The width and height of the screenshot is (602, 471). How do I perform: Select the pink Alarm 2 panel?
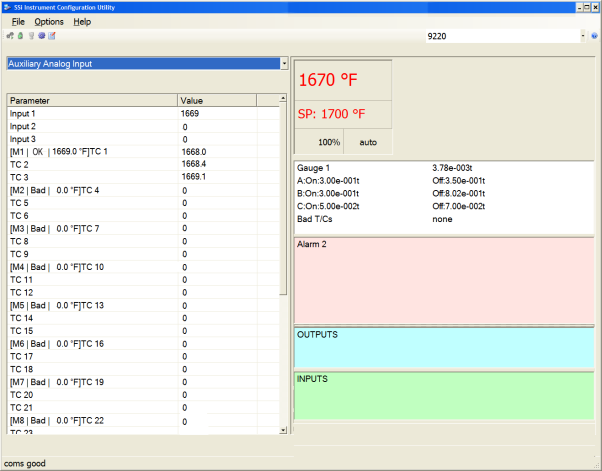click(443, 280)
